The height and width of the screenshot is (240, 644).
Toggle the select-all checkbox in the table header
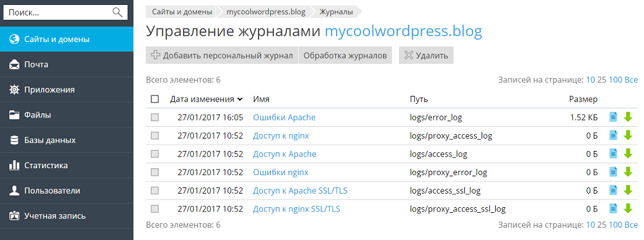(x=155, y=99)
